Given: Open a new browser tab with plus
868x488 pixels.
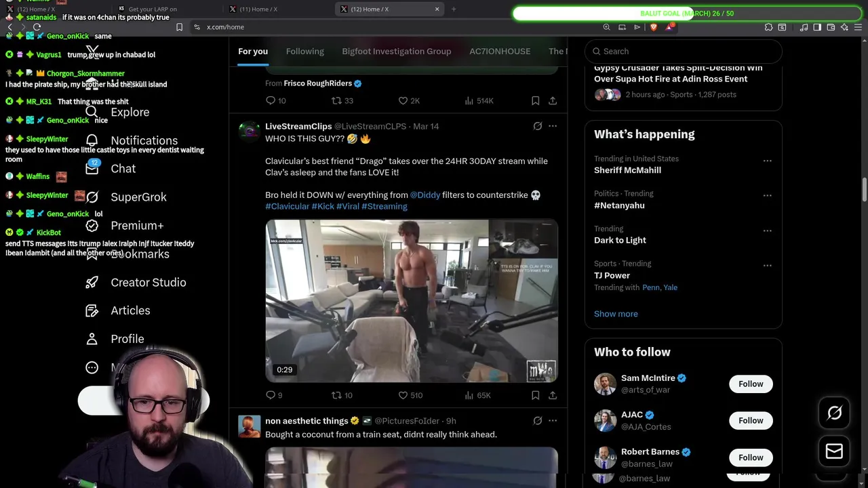Looking at the screenshot, I should [x=454, y=9].
